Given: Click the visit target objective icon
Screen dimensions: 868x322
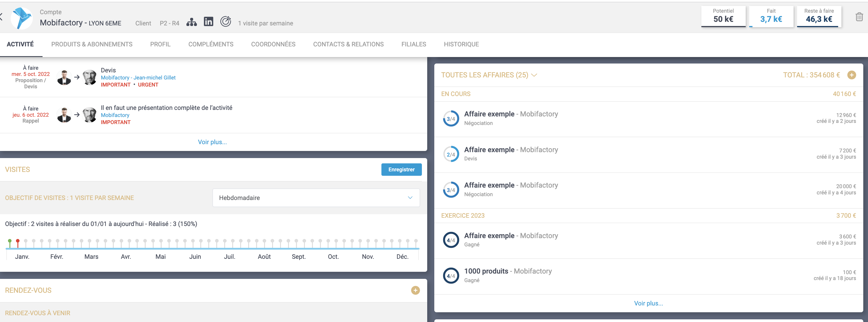Looking at the screenshot, I should pos(225,22).
